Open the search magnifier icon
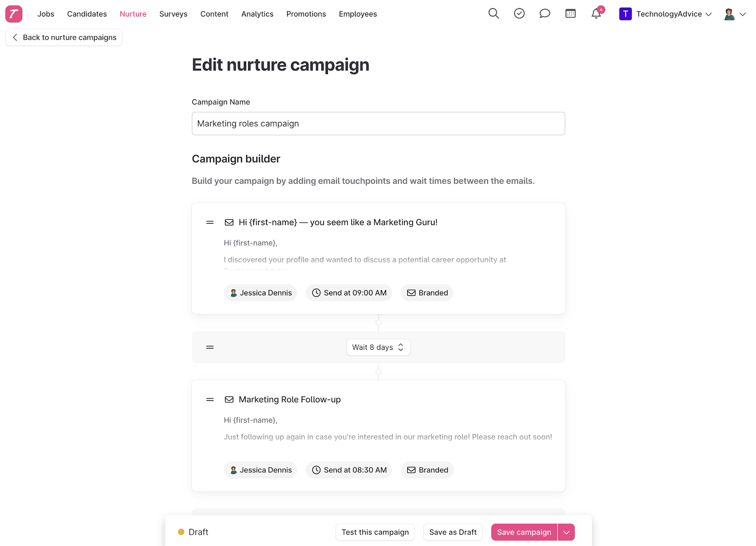 [x=493, y=14]
